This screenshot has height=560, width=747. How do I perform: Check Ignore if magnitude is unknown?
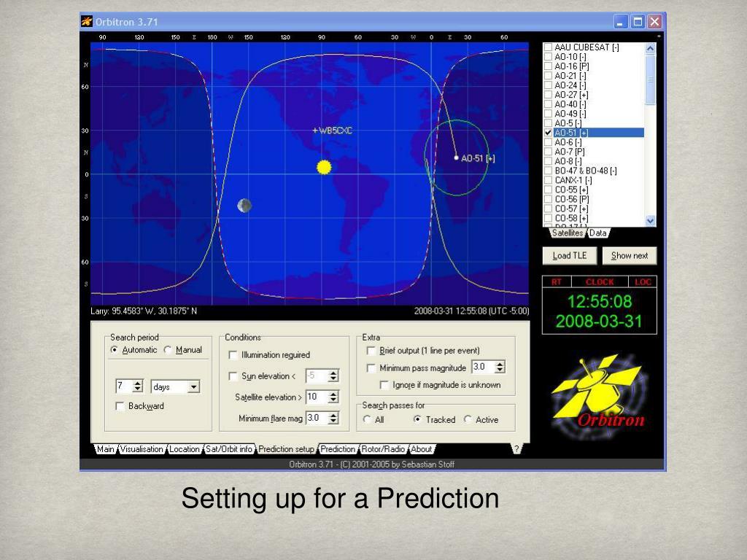(x=384, y=385)
